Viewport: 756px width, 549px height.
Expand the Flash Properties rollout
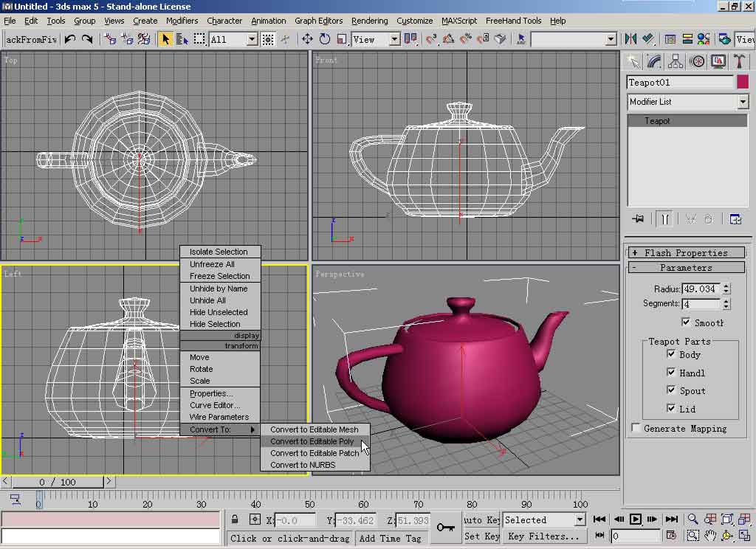[686, 253]
